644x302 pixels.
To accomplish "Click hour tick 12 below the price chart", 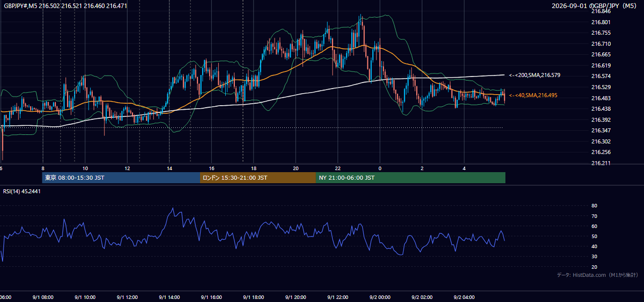I will click(x=127, y=169).
